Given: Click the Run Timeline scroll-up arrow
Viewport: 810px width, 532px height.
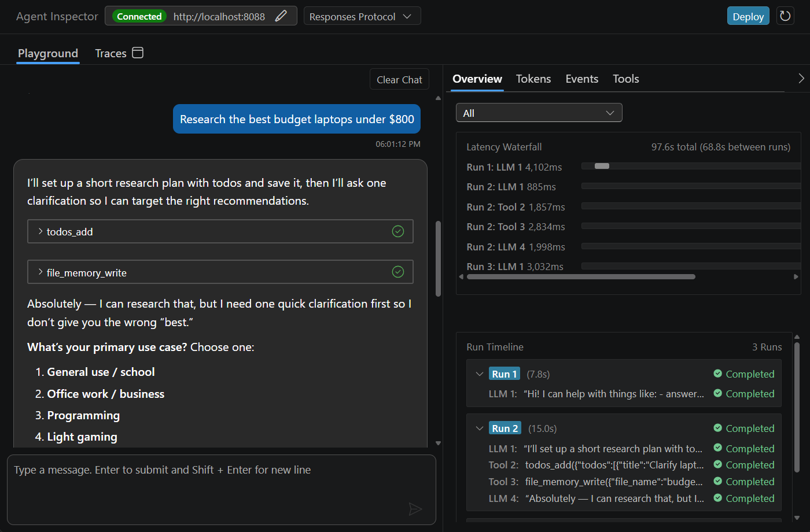Looking at the screenshot, I should click(797, 337).
